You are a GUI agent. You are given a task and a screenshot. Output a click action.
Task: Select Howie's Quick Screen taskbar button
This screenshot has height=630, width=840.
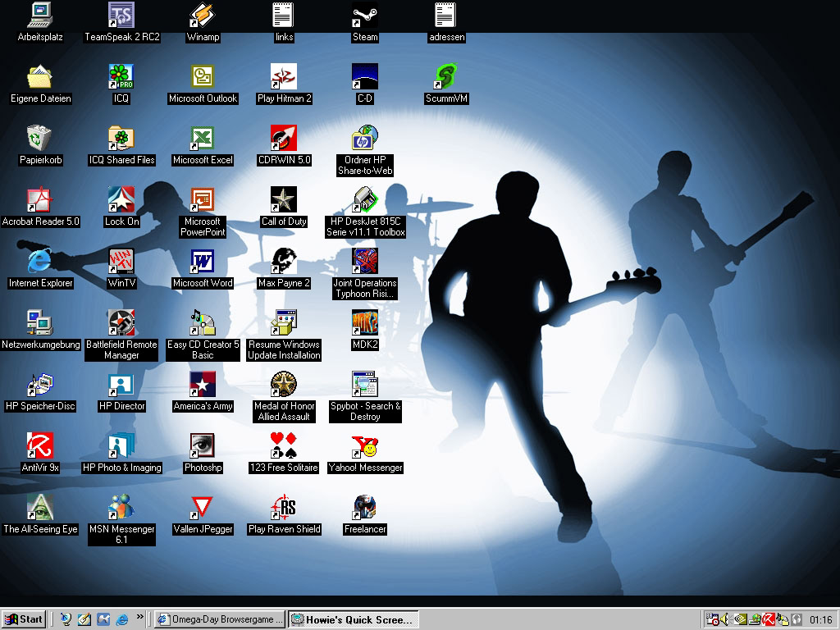pyautogui.click(x=354, y=619)
